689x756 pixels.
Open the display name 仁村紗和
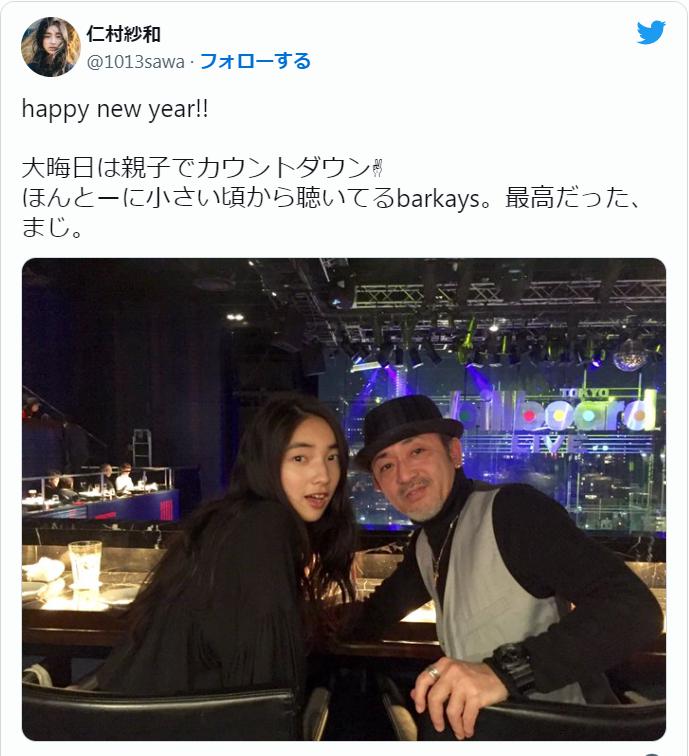[x=123, y=34]
